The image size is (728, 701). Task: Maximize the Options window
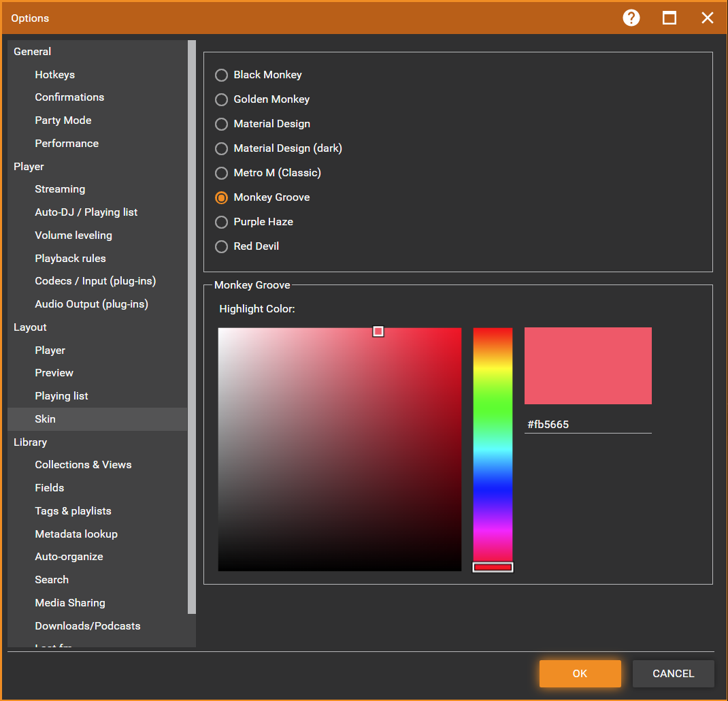(669, 18)
